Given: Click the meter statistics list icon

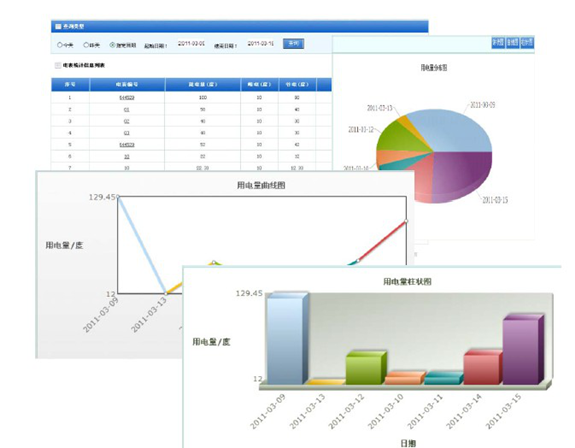Looking at the screenshot, I should [58, 65].
